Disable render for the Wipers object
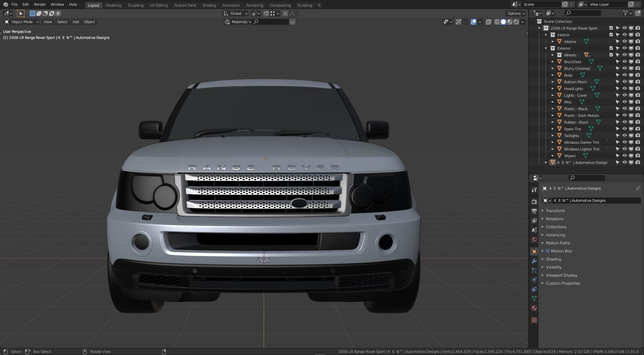The height and width of the screenshot is (355, 644). pos(638,156)
